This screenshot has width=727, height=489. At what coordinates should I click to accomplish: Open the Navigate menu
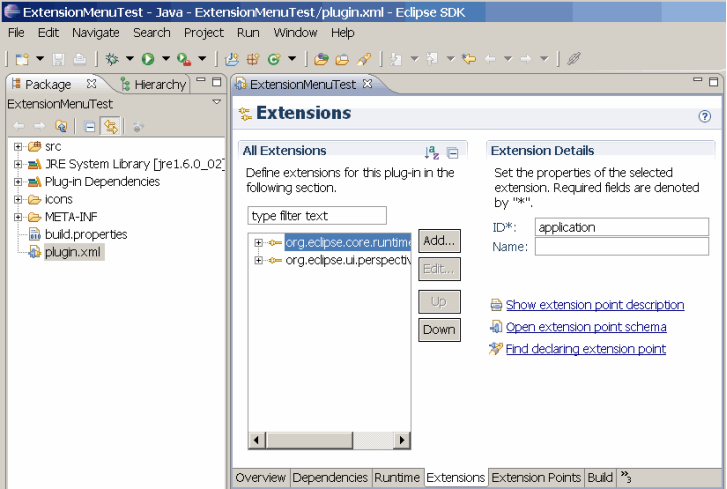96,33
